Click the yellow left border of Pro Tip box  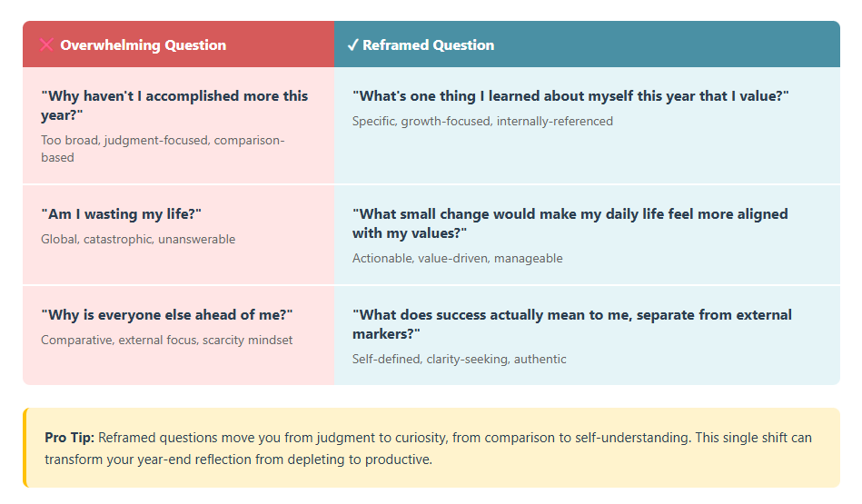pos(25,448)
